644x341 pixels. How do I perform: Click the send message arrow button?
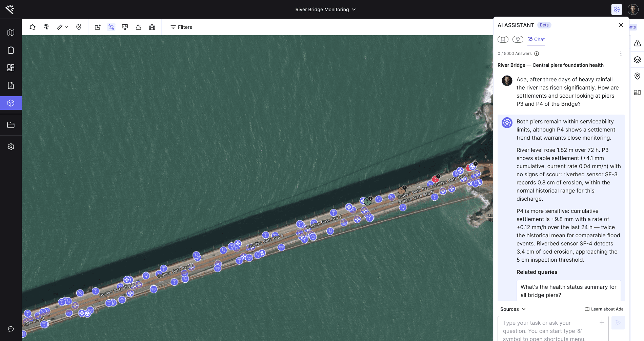[618, 323]
